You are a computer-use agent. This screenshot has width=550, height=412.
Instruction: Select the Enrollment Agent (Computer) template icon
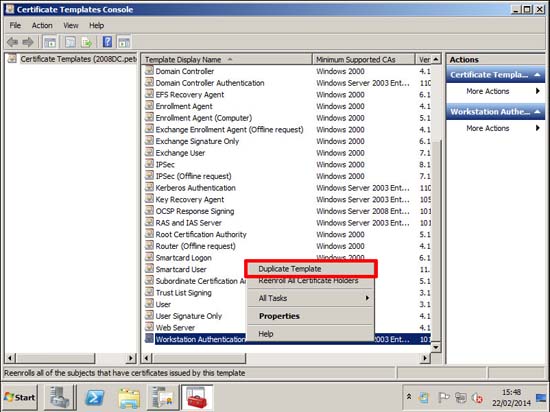pyautogui.click(x=149, y=117)
